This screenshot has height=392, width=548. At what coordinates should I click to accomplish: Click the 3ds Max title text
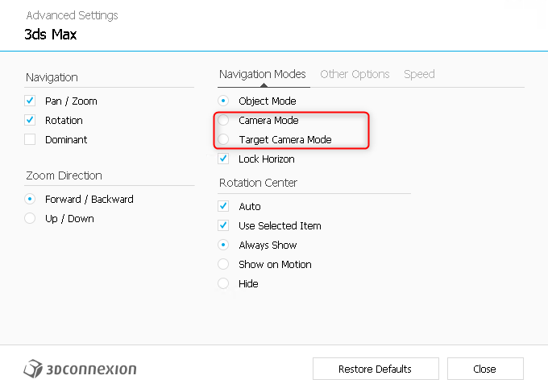click(x=51, y=35)
